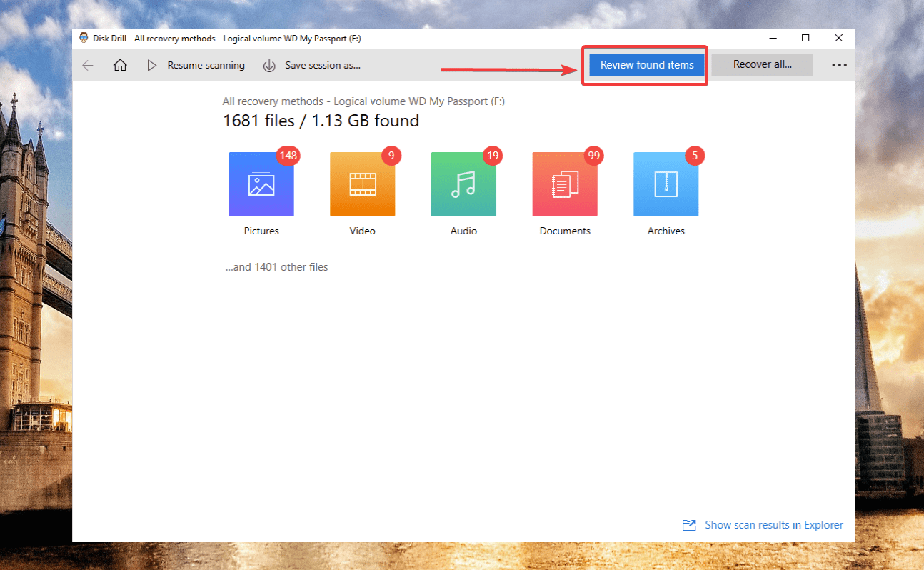Click the Archives label under the tile

pyautogui.click(x=666, y=231)
